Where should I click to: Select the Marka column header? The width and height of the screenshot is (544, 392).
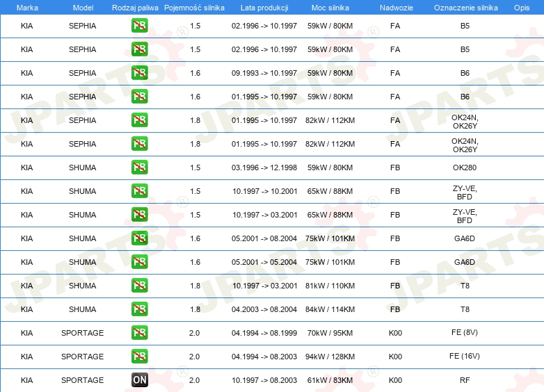(x=27, y=8)
